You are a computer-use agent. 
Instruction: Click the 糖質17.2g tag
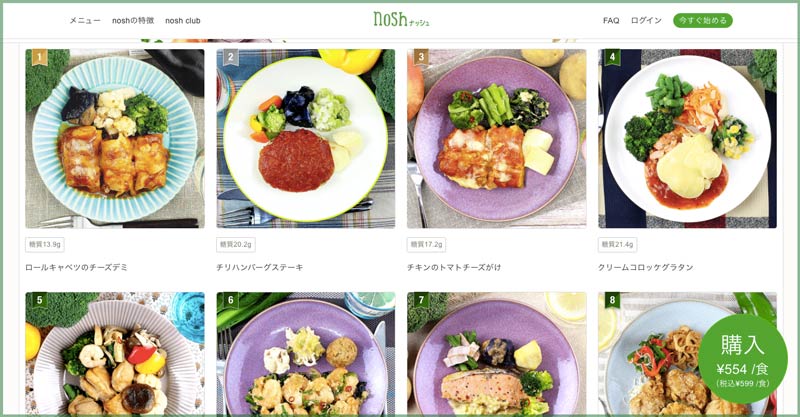tap(426, 244)
